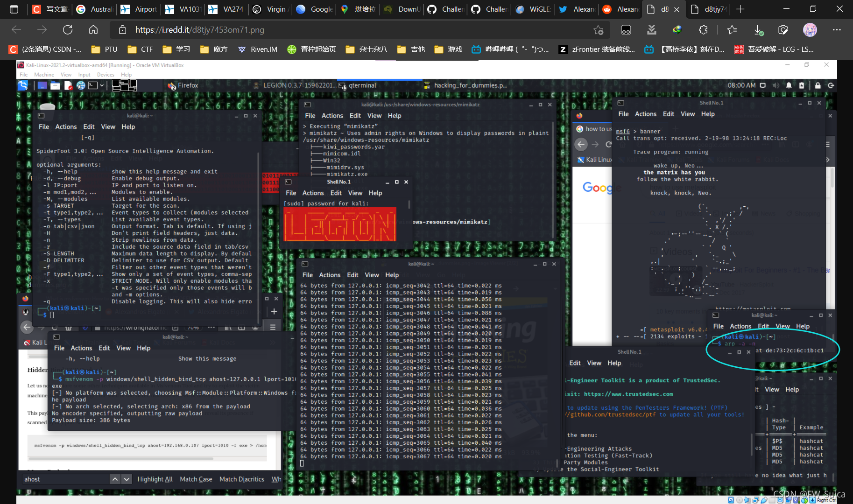The image size is (853, 504).
Task: Expand the dropdown arrow next to terminal icon
Action: (102, 85)
